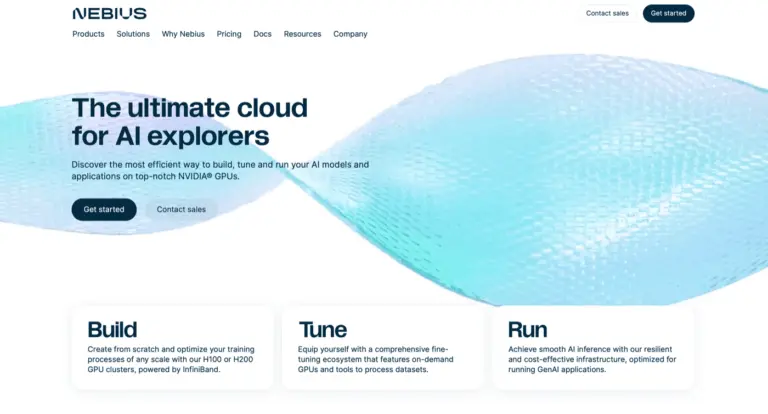Open the Build card
Image resolution: width=768 pixels, height=414 pixels.
pyautogui.click(x=172, y=348)
